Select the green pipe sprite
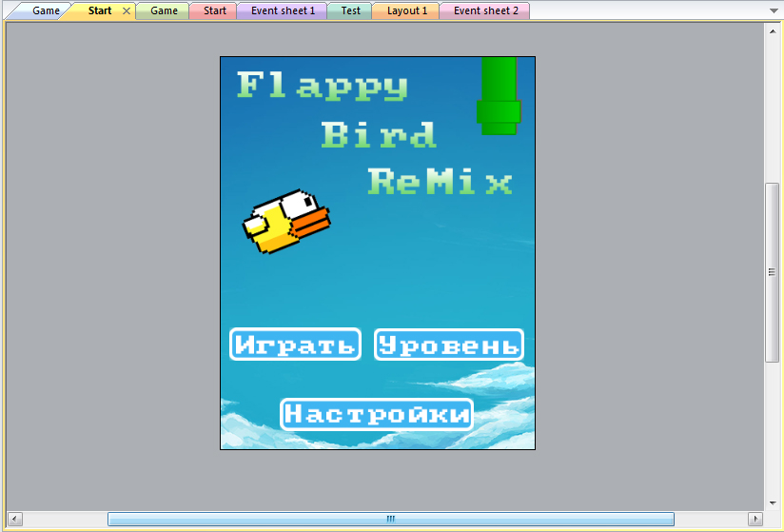784x532 pixels. coord(499,95)
